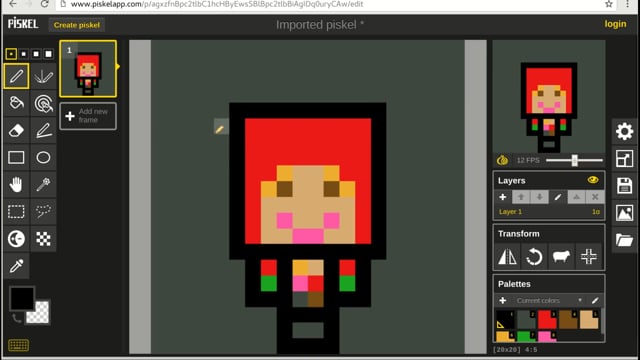Screen dimensions: 640x360
Task: Select the Stroke line tool
Action: pyautogui.click(x=43, y=130)
